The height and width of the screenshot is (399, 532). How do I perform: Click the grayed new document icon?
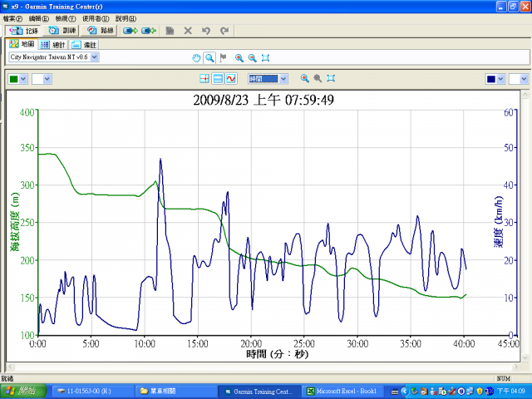tap(170, 31)
